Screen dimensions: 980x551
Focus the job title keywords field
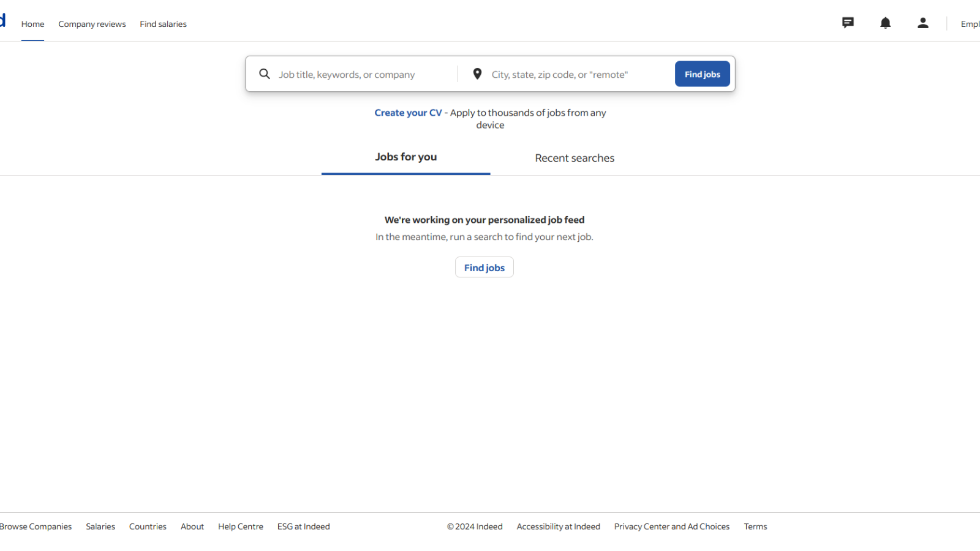coord(364,75)
